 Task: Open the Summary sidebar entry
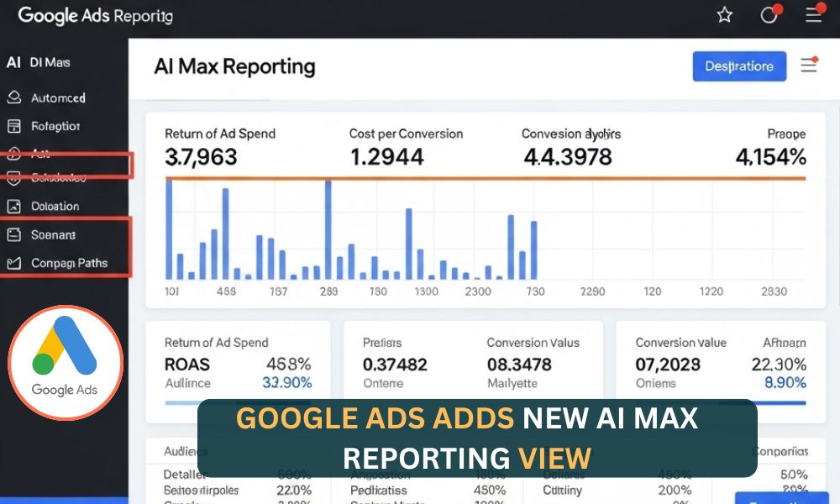point(52,235)
